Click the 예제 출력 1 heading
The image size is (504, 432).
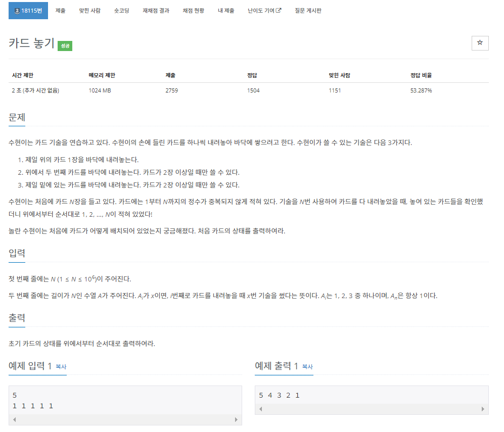coord(277,366)
